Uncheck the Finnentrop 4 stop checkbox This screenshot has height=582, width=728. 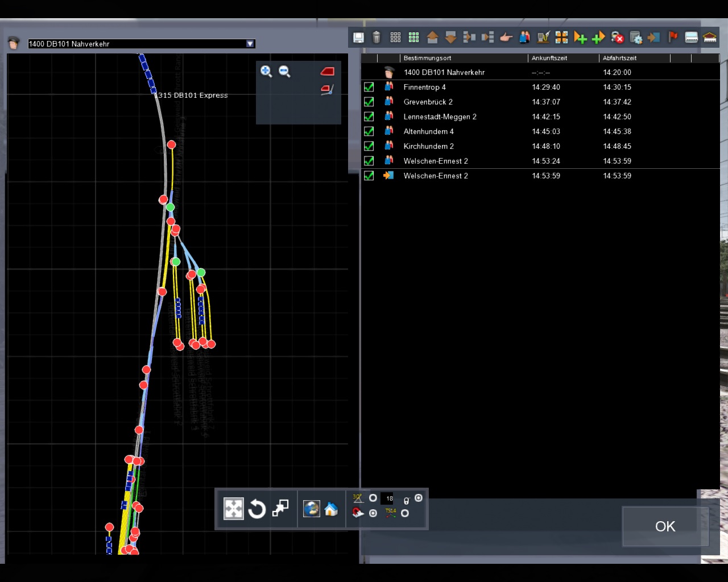[369, 87]
